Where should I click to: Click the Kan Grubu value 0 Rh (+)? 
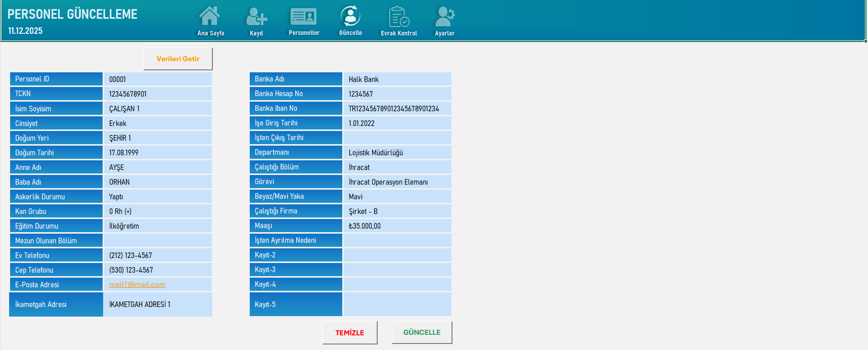pyautogui.click(x=158, y=211)
